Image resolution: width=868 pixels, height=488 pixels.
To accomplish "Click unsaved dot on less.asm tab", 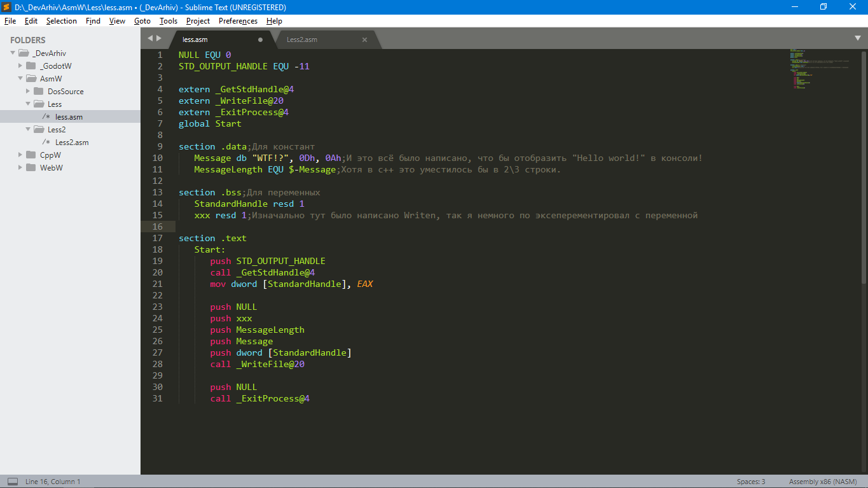I will coord(260,39).
